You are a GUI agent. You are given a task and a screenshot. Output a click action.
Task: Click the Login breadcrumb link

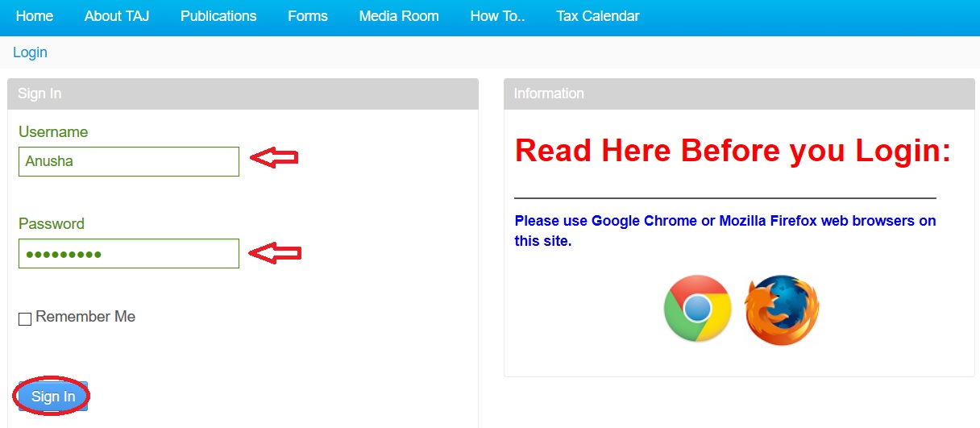(31, 52)
